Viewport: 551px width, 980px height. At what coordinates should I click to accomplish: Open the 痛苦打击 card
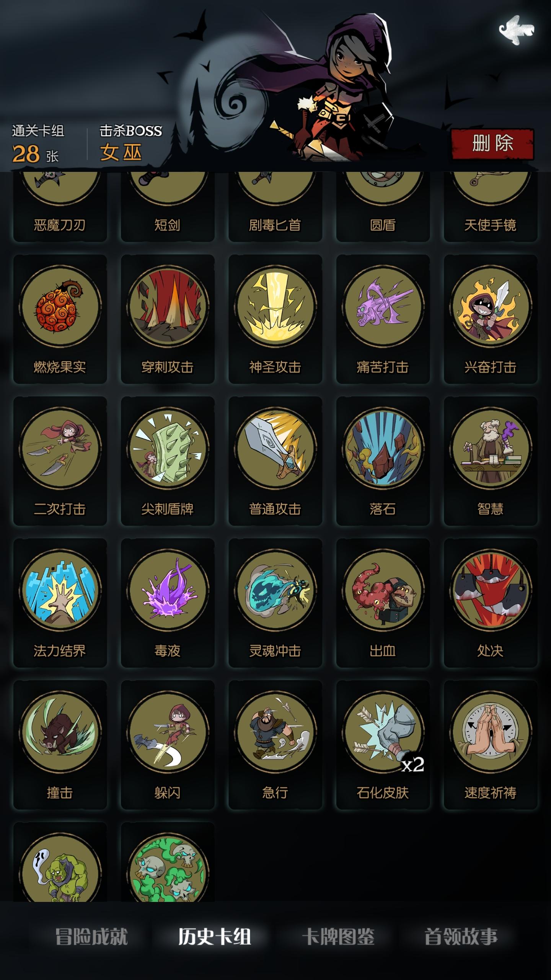(x=383, y=319)
